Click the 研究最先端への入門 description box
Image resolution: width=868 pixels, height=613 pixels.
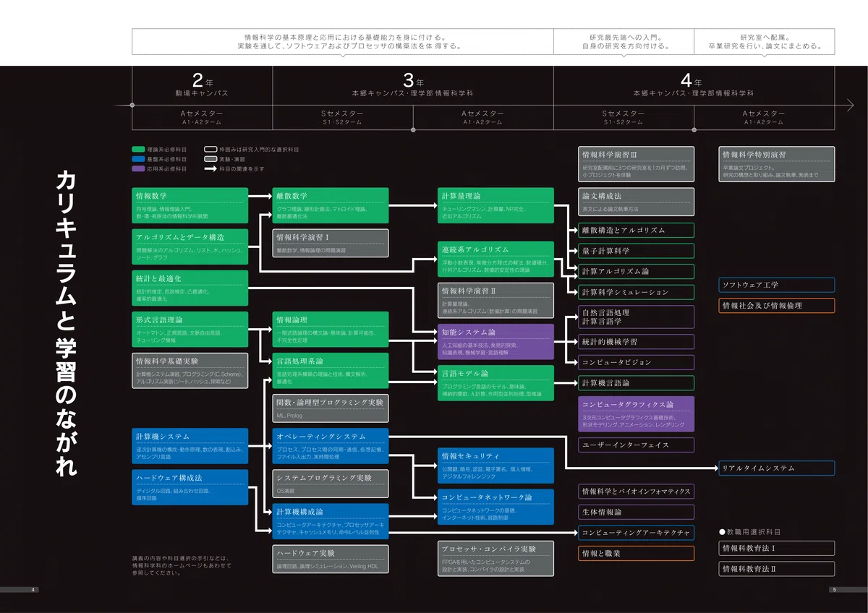[x=624, y=41]
